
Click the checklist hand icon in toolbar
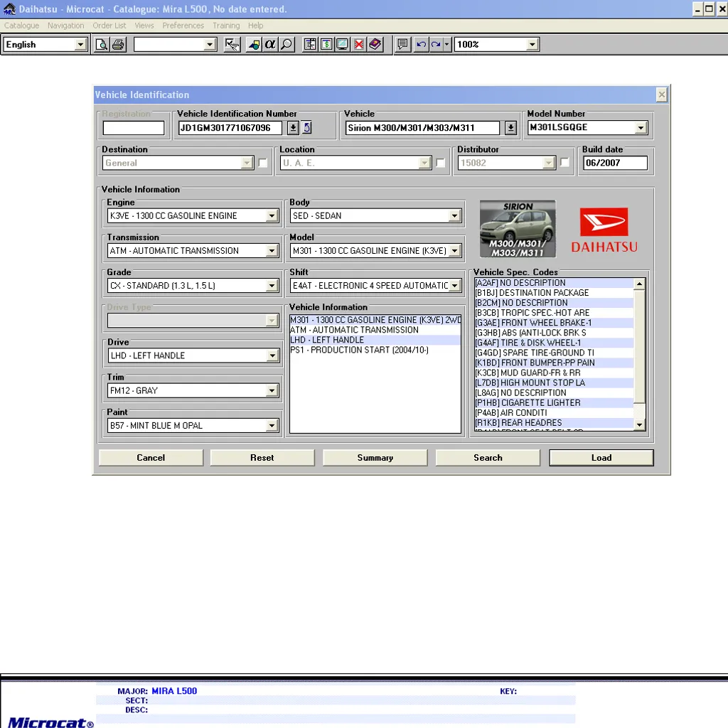click(x=232, y=45)
